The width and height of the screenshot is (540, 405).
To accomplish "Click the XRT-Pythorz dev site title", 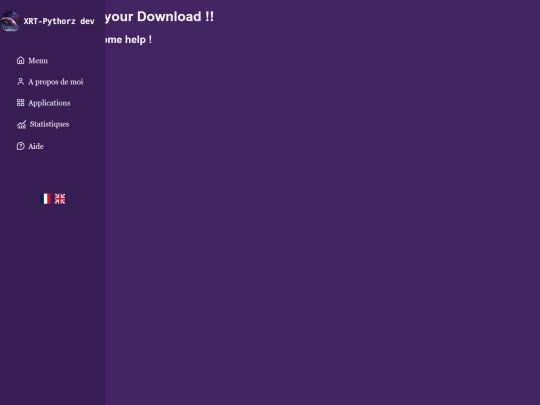I will pyautogui.click(x=59, y=21).
